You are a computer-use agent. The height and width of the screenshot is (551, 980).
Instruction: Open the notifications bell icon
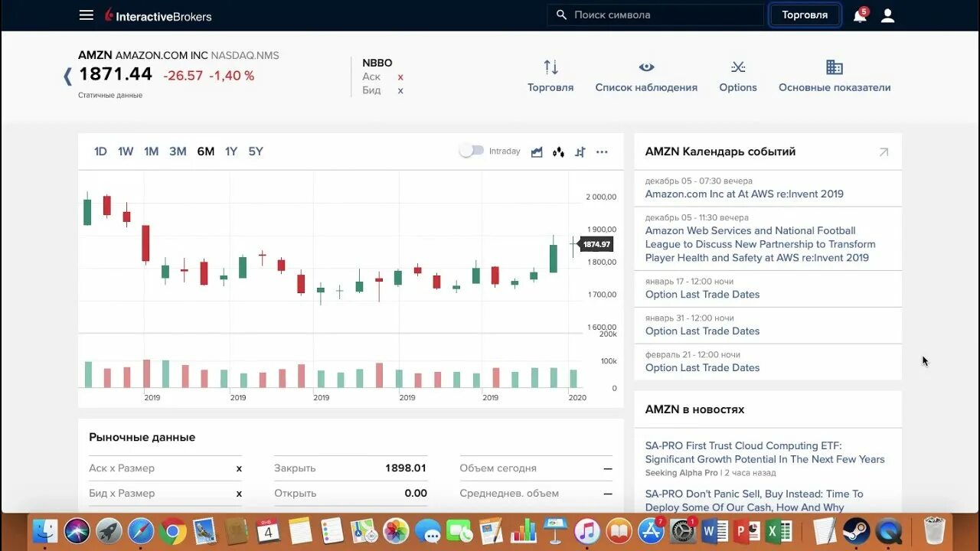(x=858, y=15)
